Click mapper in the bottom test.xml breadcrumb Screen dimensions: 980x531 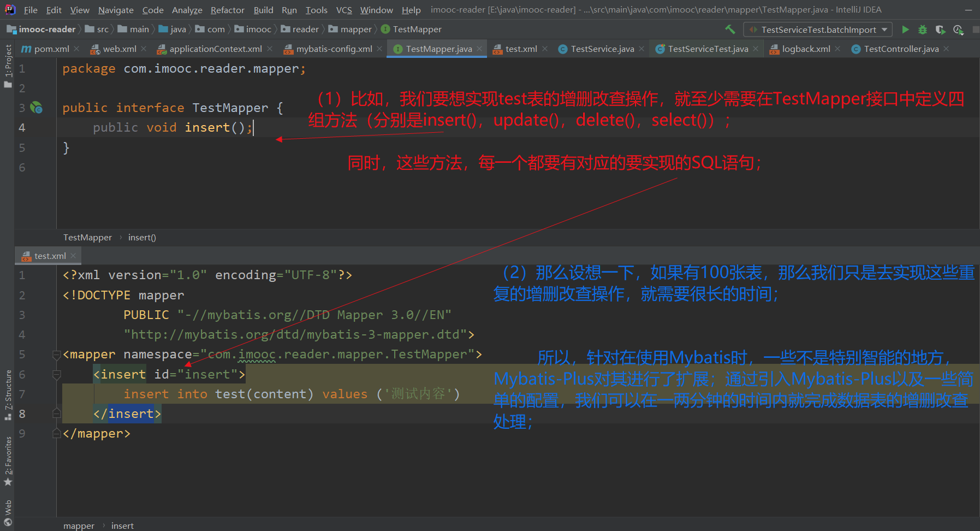click(79, 525)
